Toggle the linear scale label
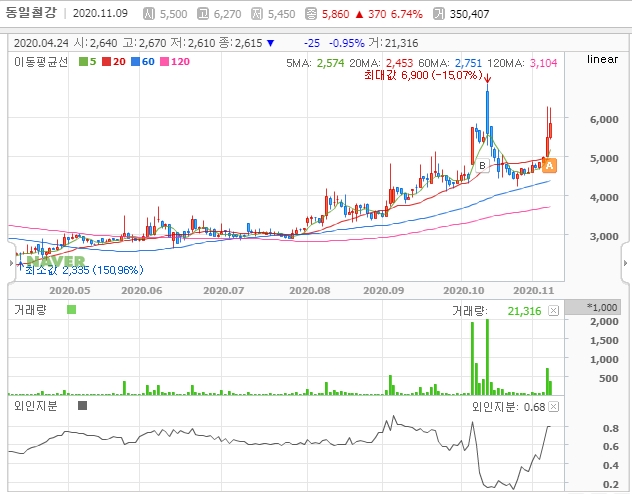This screenshot has height=494, width=632. point(602,59)
